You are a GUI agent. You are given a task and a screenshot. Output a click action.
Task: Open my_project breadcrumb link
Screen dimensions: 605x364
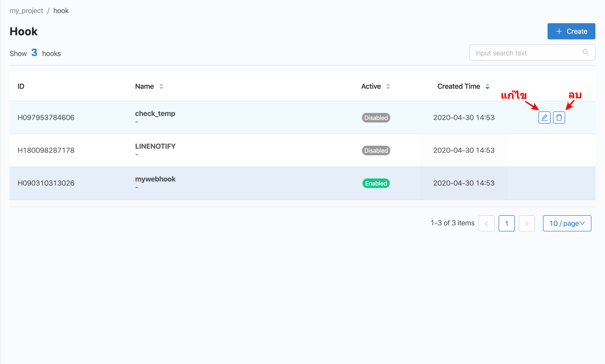coord(26,11)
